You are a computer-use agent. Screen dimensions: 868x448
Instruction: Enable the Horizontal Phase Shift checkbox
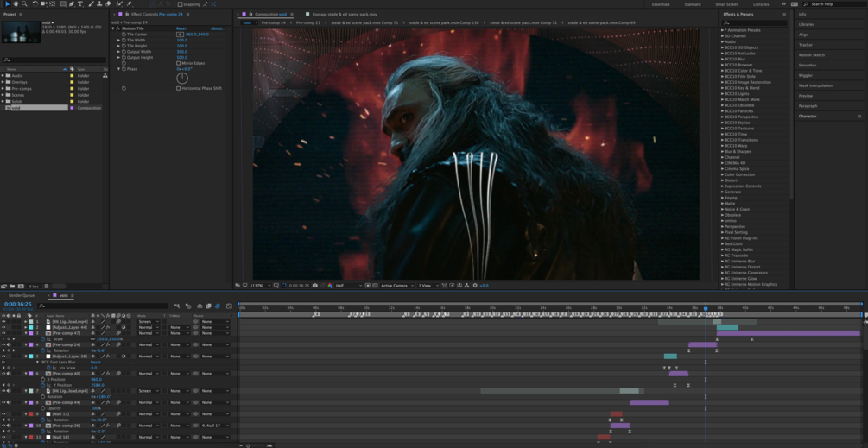[x=178, y=88]
